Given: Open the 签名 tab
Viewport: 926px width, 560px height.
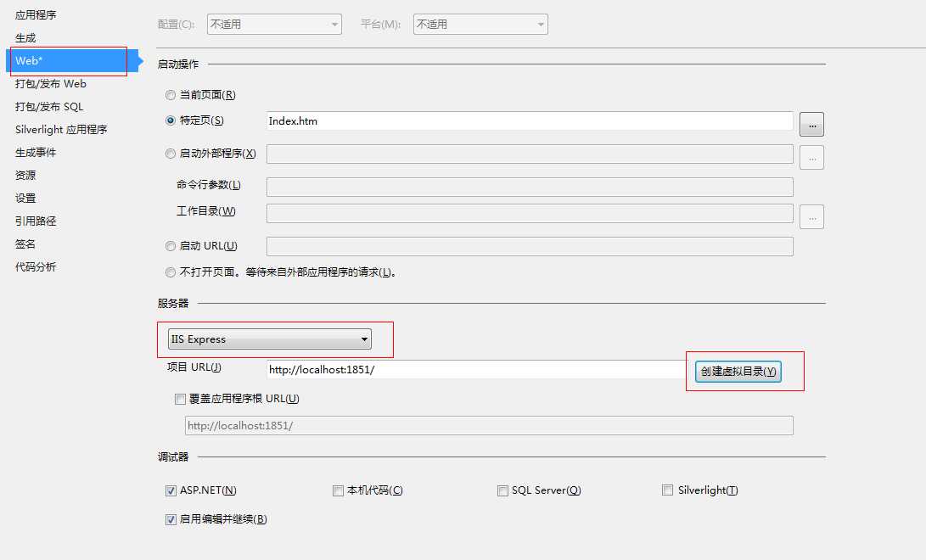Looking at the screenshot, I should [25, 244].
